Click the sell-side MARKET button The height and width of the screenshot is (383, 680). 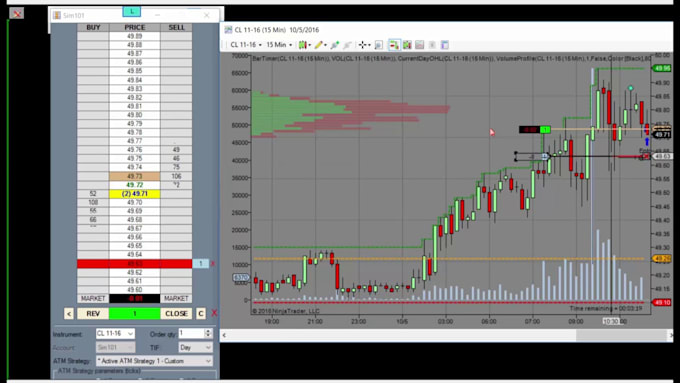click(x=176, y=298)
